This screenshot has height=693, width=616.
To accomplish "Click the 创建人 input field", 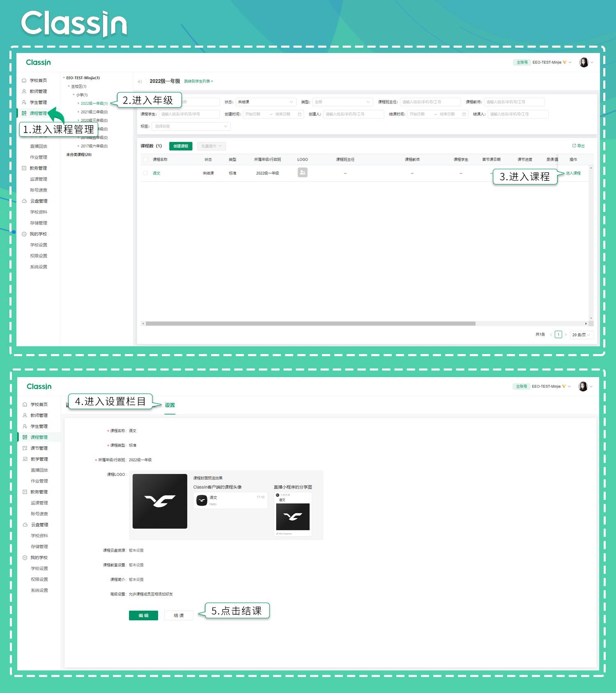I will click(354, 114).
